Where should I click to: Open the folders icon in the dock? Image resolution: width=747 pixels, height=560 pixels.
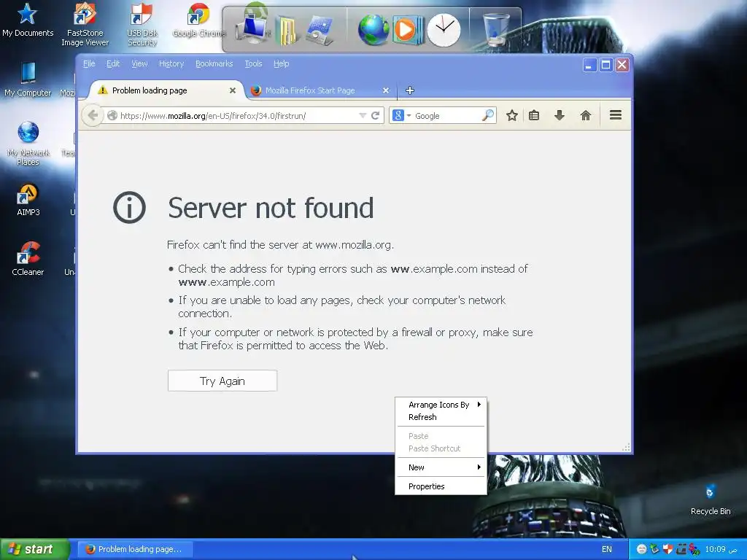click(x=285, y=31)
